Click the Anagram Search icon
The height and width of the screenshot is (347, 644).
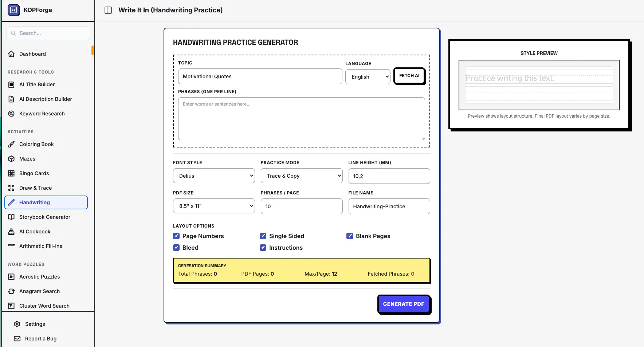pos(11,291)
